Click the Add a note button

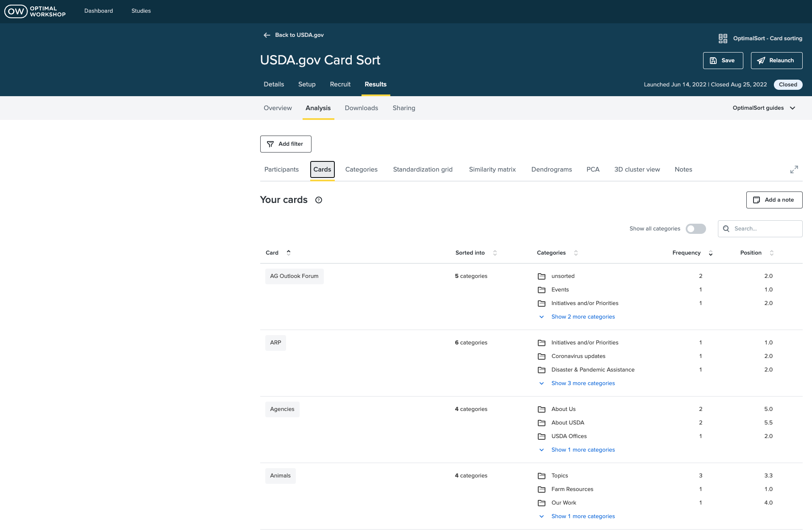coord(774,200)
